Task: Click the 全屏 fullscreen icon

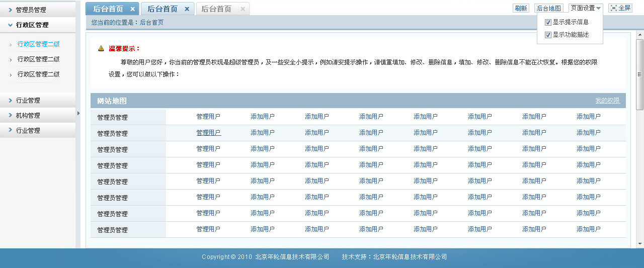Action: (613, 8)
